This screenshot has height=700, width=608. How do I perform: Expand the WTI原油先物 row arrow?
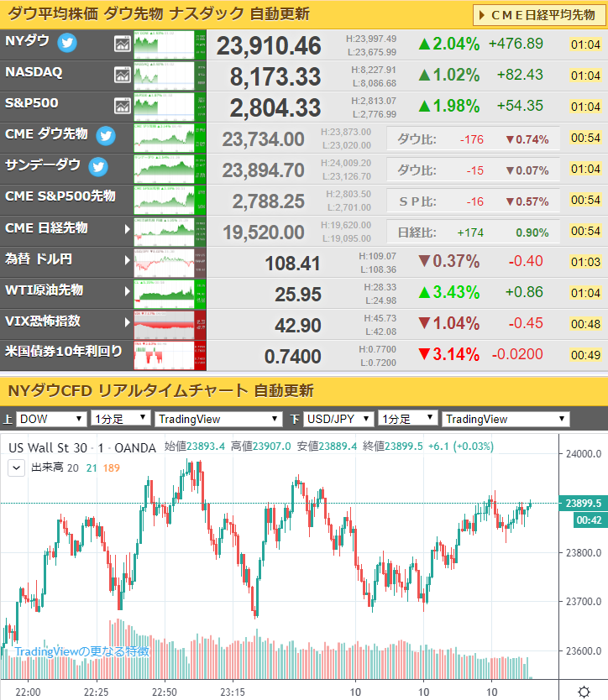pyautogui.click(x=128, y=291)
